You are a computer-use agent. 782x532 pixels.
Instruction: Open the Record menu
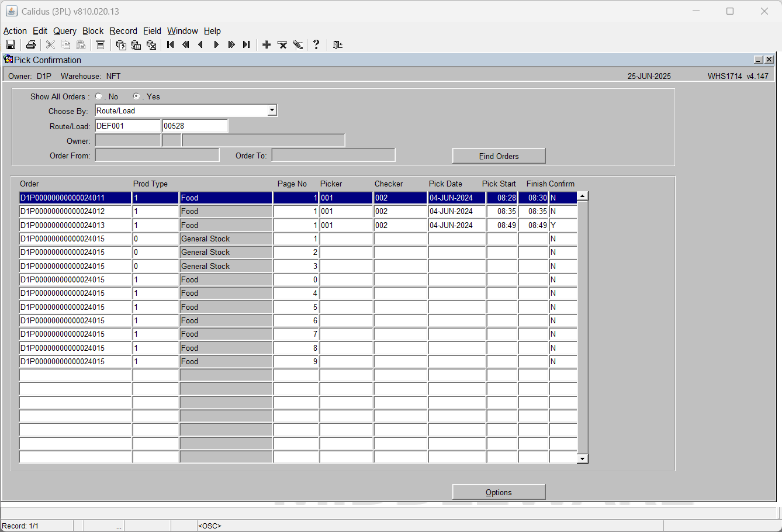coord(123,31)
